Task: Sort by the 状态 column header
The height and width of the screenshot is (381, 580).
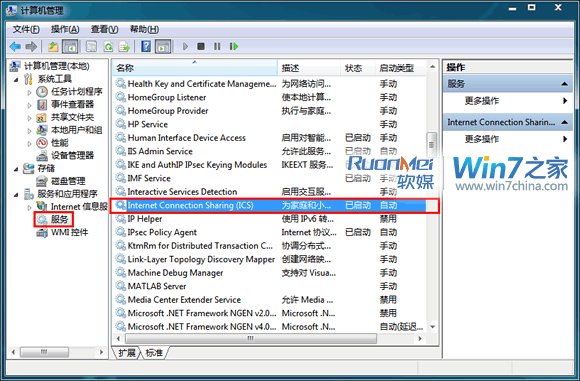Action: click(358, 68)
